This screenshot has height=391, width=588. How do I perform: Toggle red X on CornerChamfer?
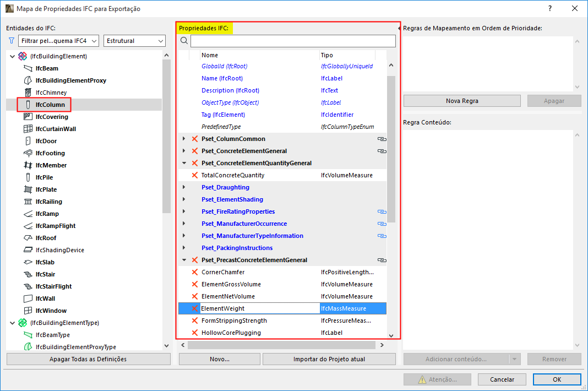(195, 272)
